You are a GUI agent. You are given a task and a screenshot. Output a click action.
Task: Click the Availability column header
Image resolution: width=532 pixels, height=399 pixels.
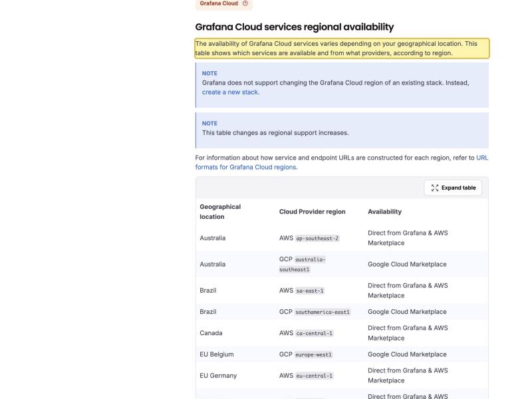click(x=384, y=211)
